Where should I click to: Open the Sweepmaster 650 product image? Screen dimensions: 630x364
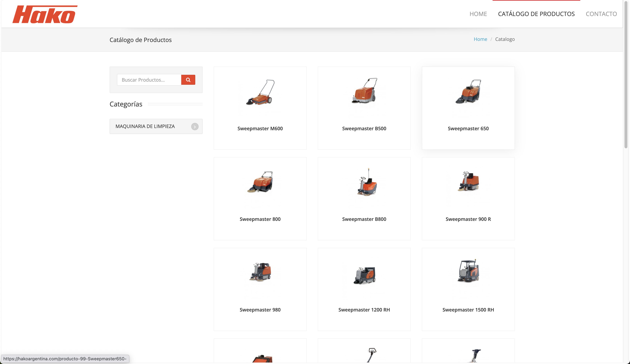(x=468, y=92)
